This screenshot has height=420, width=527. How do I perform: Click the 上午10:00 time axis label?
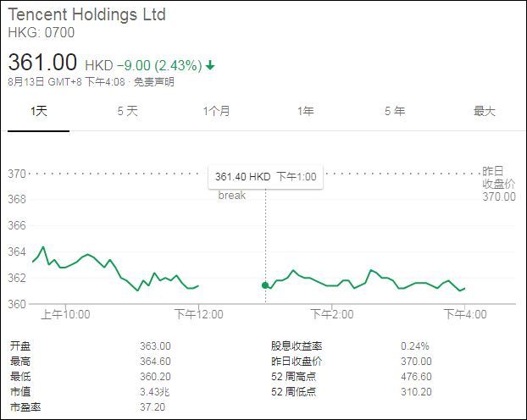(66, 314)
